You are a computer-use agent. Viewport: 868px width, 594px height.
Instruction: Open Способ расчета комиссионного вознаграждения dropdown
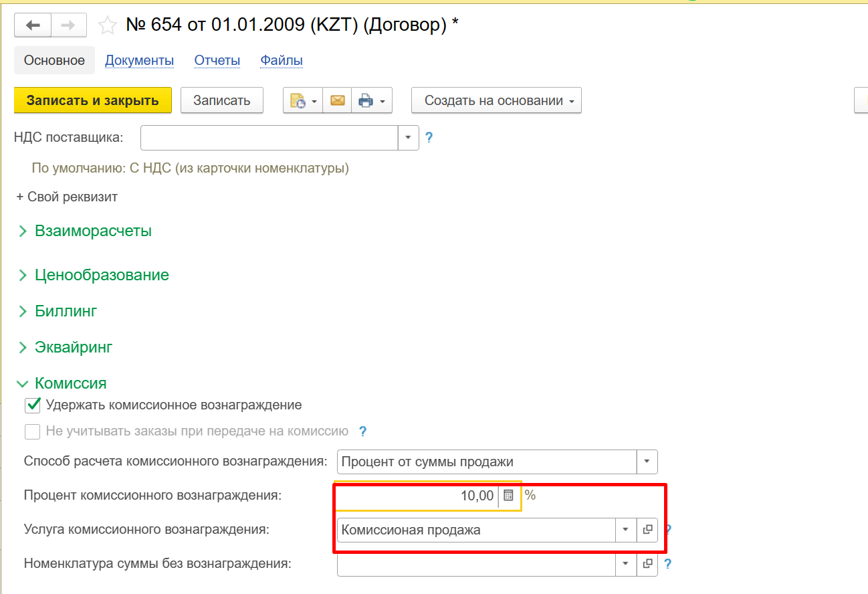(x=647, y=462)
